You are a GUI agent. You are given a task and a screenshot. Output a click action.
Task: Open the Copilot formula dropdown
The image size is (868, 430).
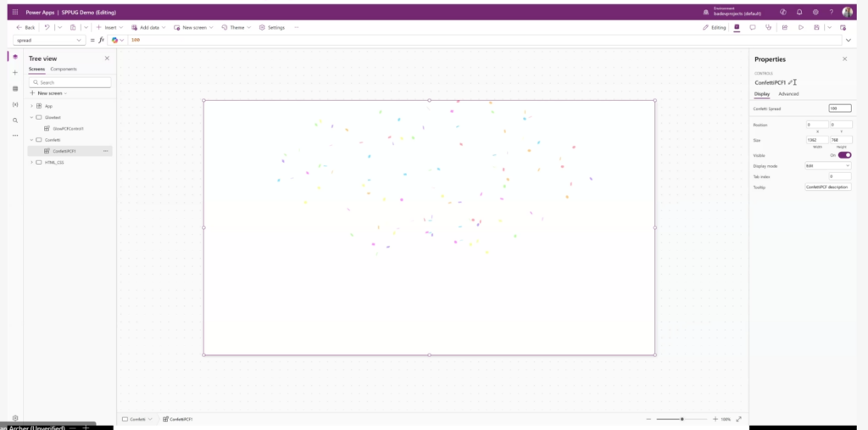(x=117, y=40)
